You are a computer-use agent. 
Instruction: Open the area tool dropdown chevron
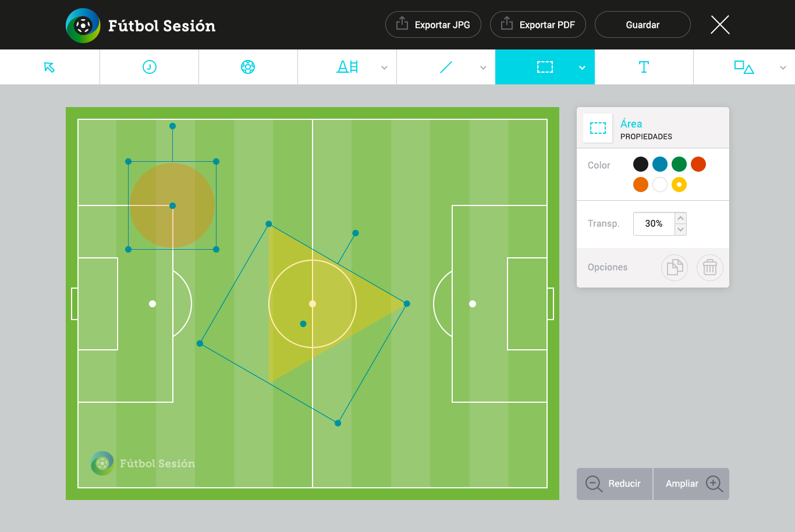[582, 68]
